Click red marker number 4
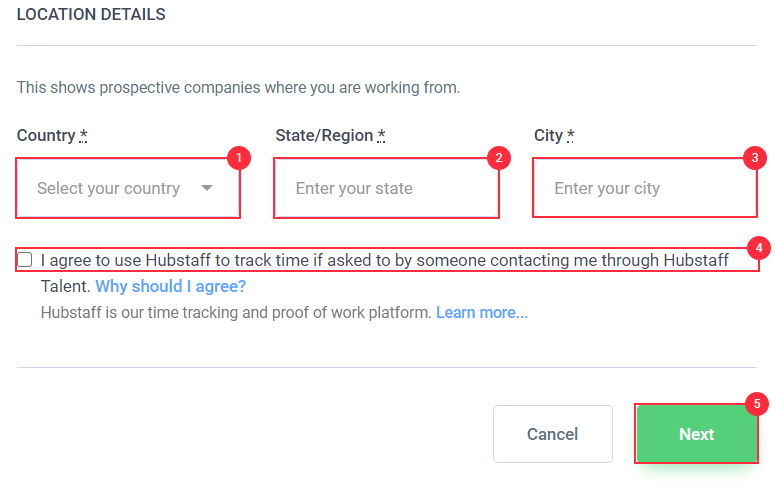The width and height of the screenshot is (776, 484). tap(759, 247)
